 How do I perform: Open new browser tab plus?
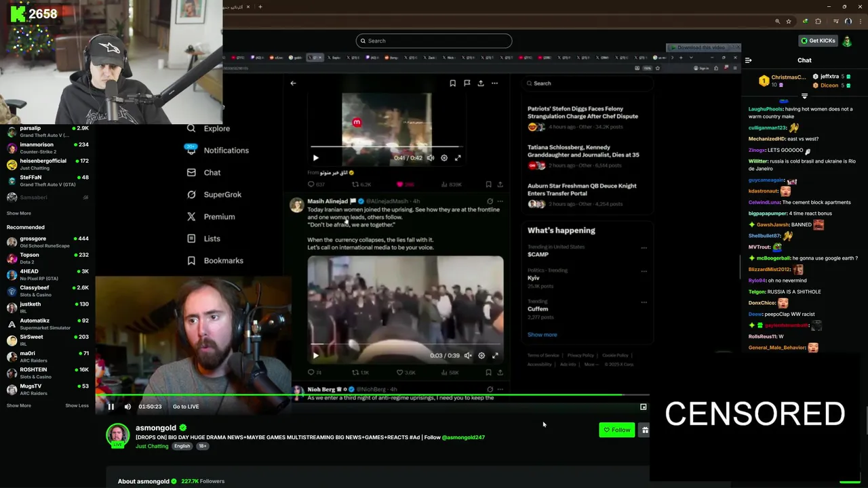pos(260,7)
